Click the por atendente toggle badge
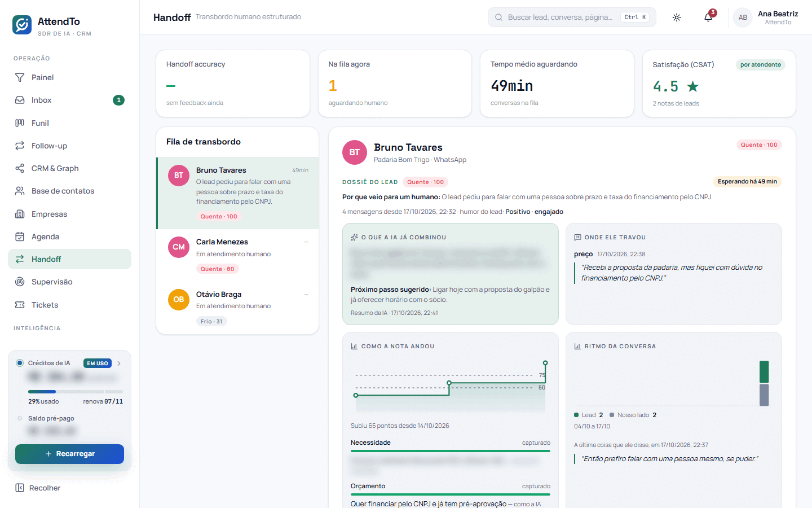Image resolution: width=812 pixels, height=508 pixels. tap(760, 65)
